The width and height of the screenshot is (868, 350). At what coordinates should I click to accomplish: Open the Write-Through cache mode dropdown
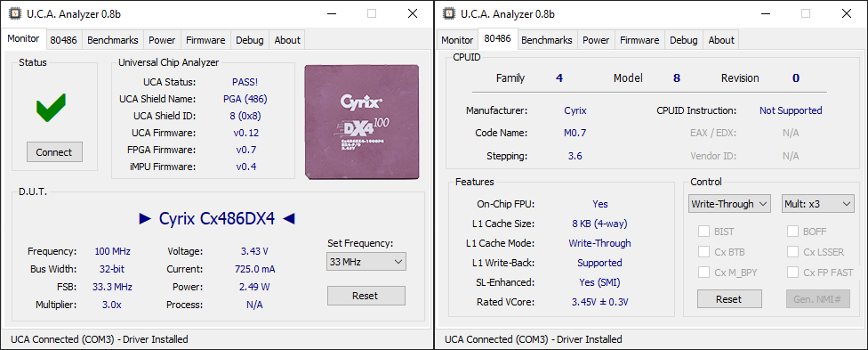click(x=729, y=204)
